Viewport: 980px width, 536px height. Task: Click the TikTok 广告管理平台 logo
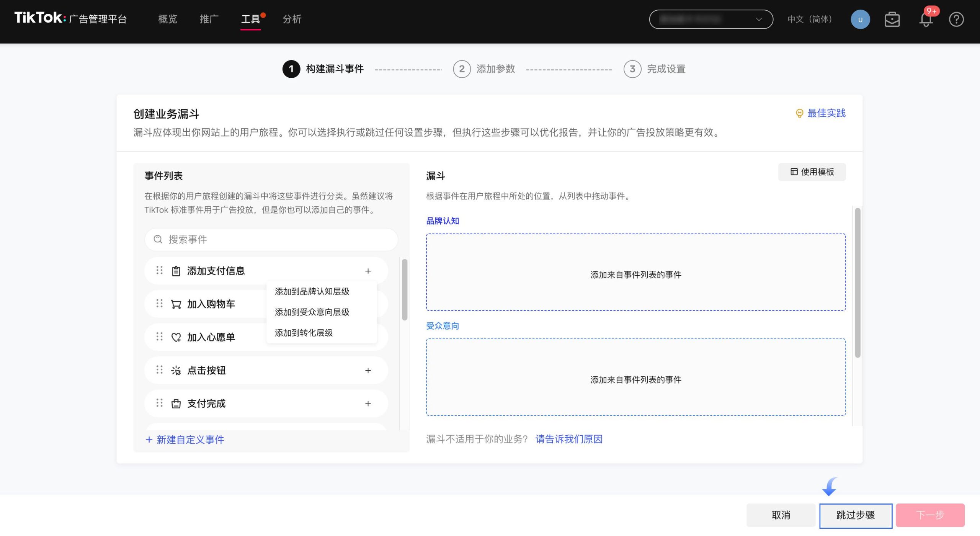pos(70,18)
